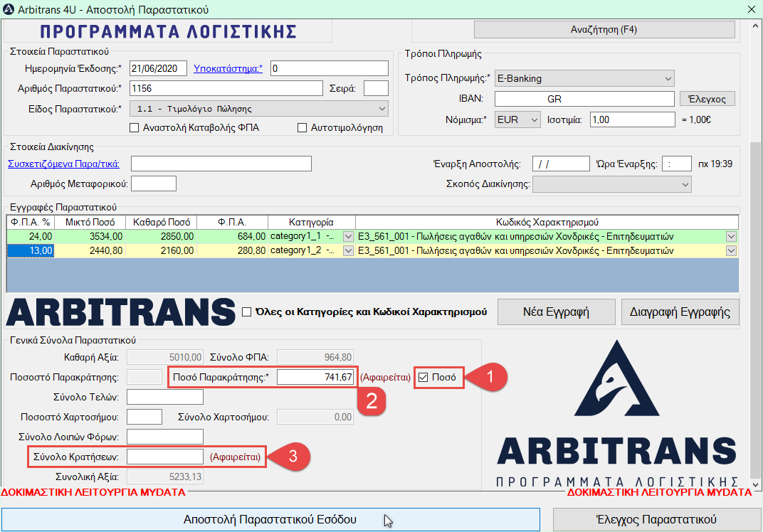Click the Σύνολο Τελών field
Screen dimensions: 763x532
(165, 398)
